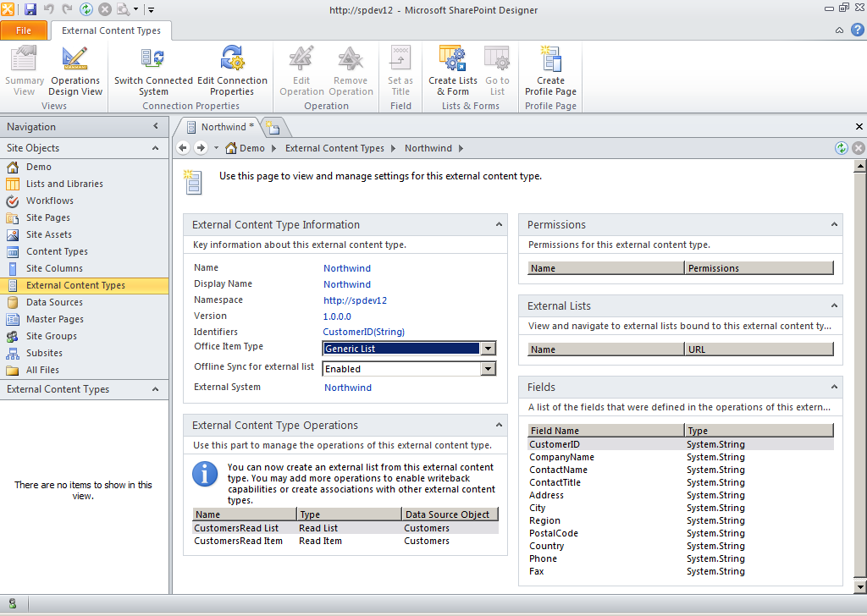Click the Stop icon in quick access toolbar
Screen dimensions: 867x616
[105, 8]
